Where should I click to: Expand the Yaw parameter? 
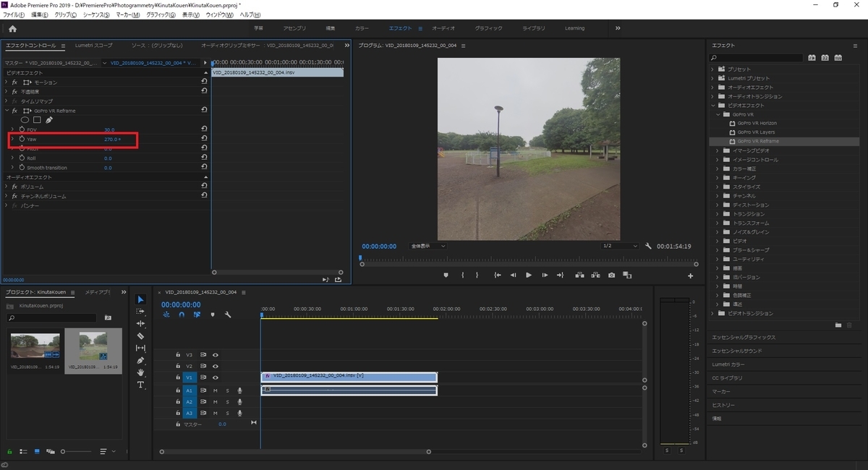coord(12,139)
